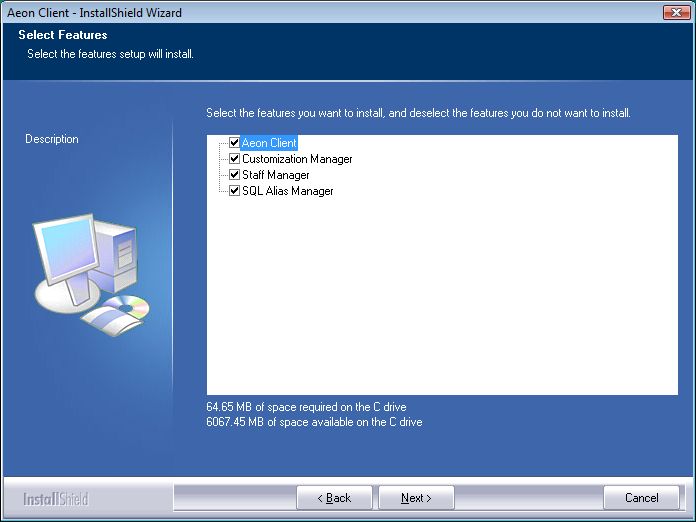Viewport: 696px width, 522px height.
Task: Select the Staff Manager feature name
Action: click(x=275, y=175)
